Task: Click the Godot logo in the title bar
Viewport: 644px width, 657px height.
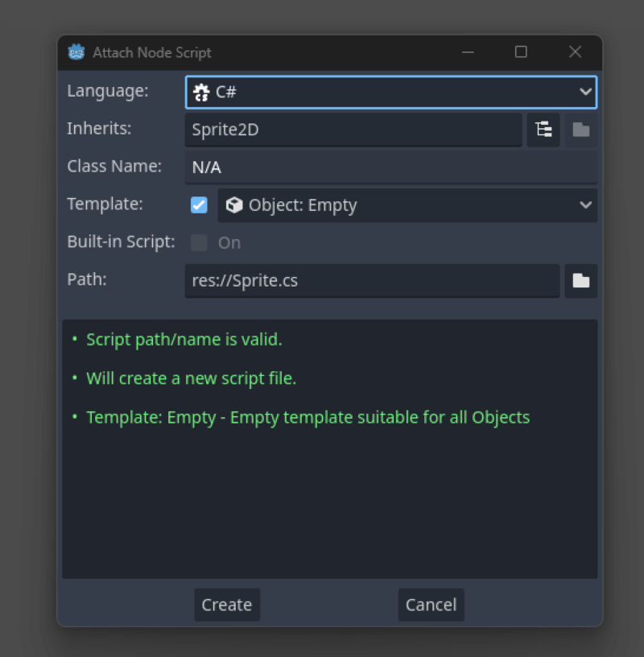Action: pos(76,52)
